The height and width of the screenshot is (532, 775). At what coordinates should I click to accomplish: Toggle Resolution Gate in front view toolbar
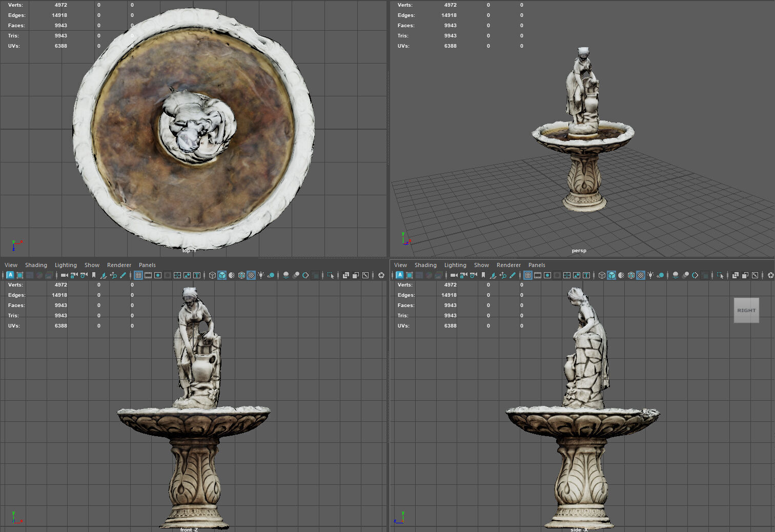point(158,275)
